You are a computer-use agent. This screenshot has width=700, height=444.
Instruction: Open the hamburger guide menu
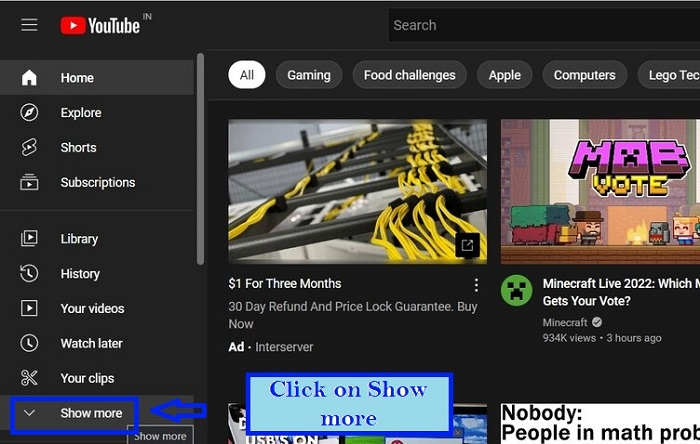pos(29,25)
